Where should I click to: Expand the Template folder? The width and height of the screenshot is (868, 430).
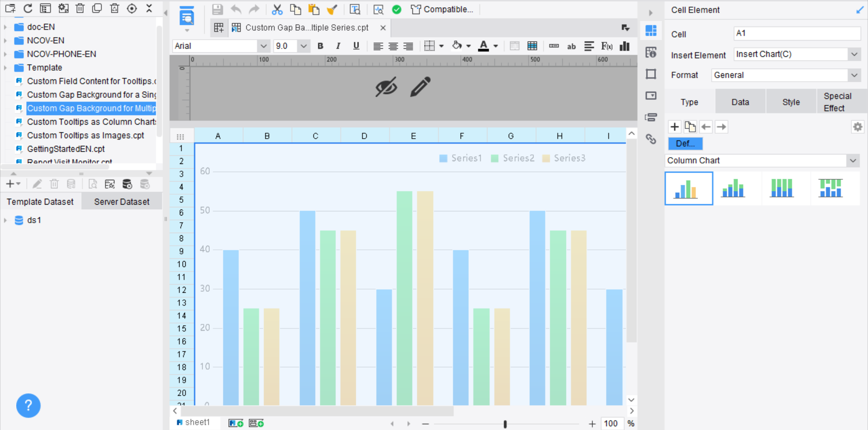(5, 68)
